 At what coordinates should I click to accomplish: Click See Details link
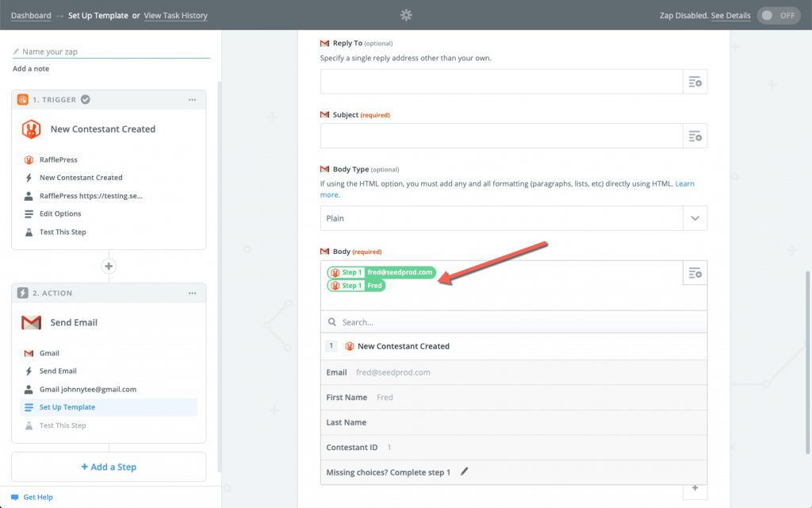(730, 16)
